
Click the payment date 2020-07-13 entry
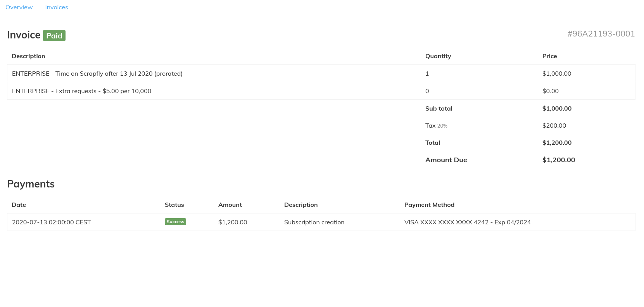pos(51,222)
